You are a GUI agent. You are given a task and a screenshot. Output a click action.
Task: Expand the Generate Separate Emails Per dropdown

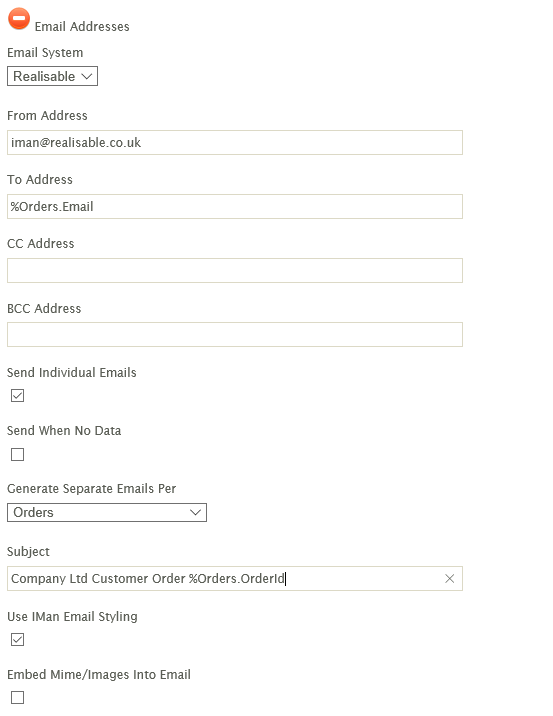[107, 512]
